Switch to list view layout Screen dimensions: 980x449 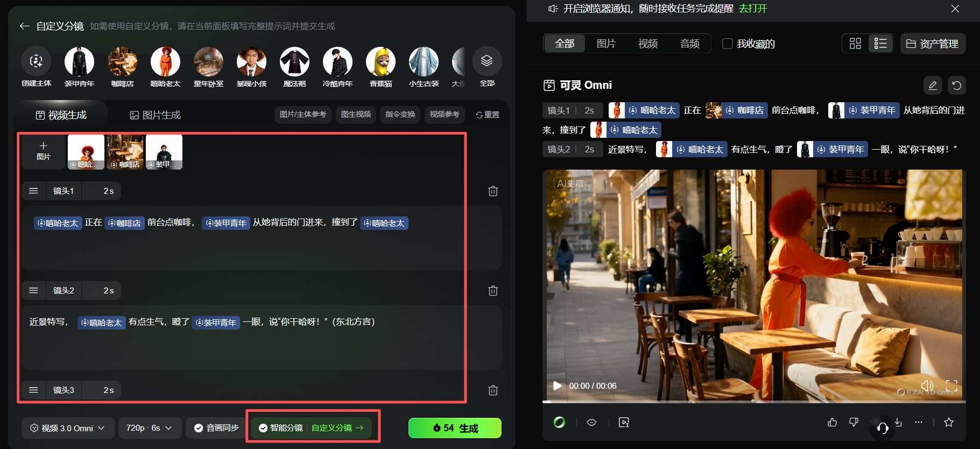point(880,44)
